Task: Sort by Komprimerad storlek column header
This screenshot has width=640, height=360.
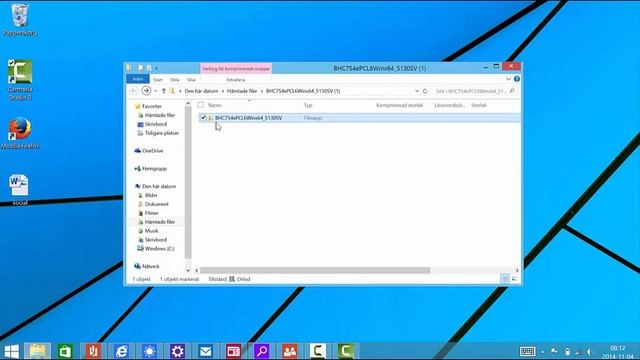Action: 400,105
